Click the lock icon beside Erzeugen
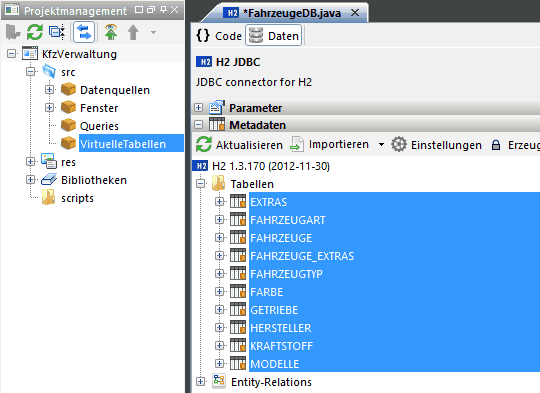 [496, 145]
